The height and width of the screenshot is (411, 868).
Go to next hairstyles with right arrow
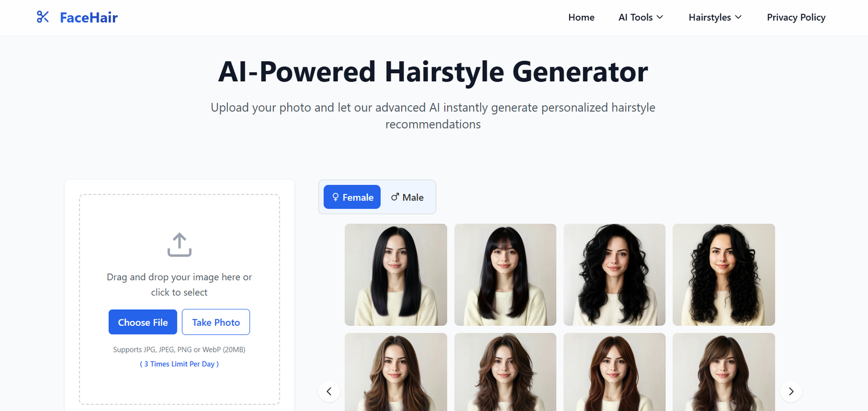coord(791,391)
